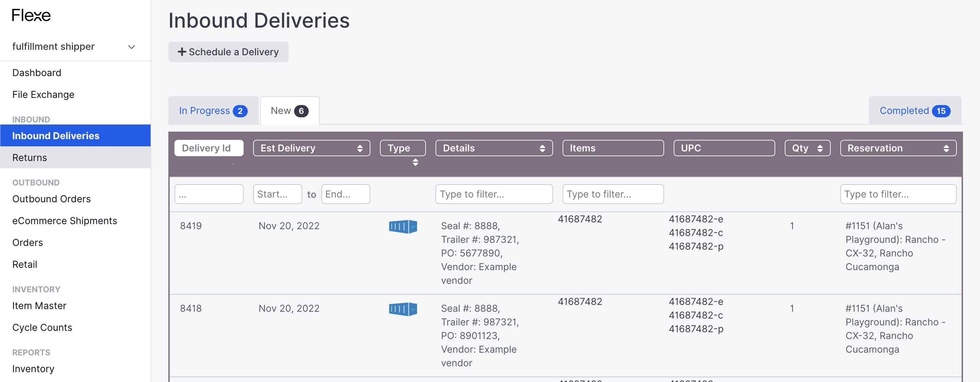The image size is (980, 382).
Task: Open the Returns page
Action: pyautogui.click(x=30, y=157)
